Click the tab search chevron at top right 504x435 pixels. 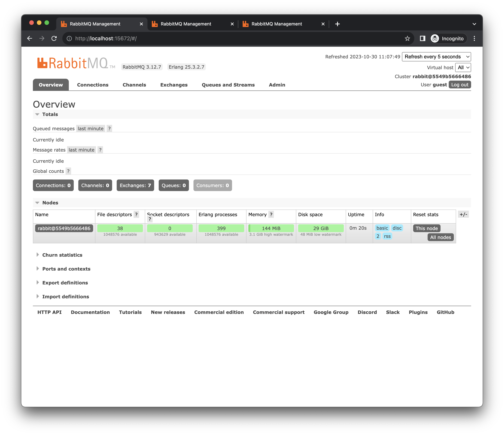[474, 24]
